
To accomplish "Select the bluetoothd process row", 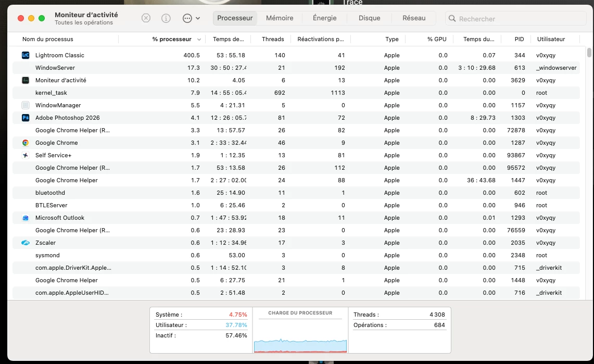I will (x=296, y=193).
